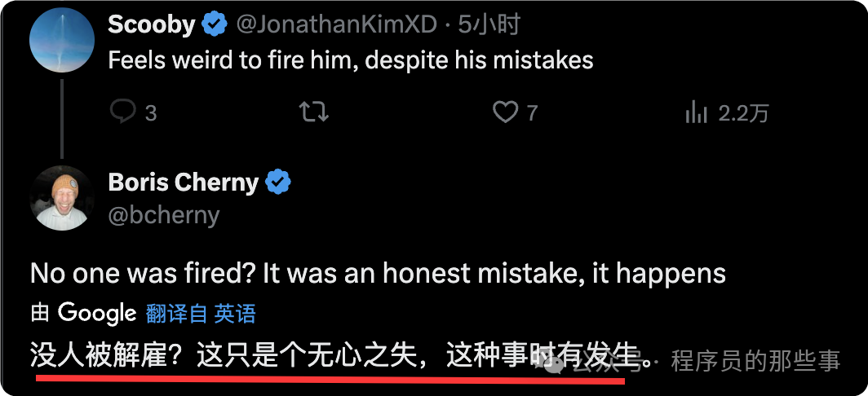Click the 翻译自 英语 translation link
Viewport: 868px width, 396px height.
click(201, 313)
